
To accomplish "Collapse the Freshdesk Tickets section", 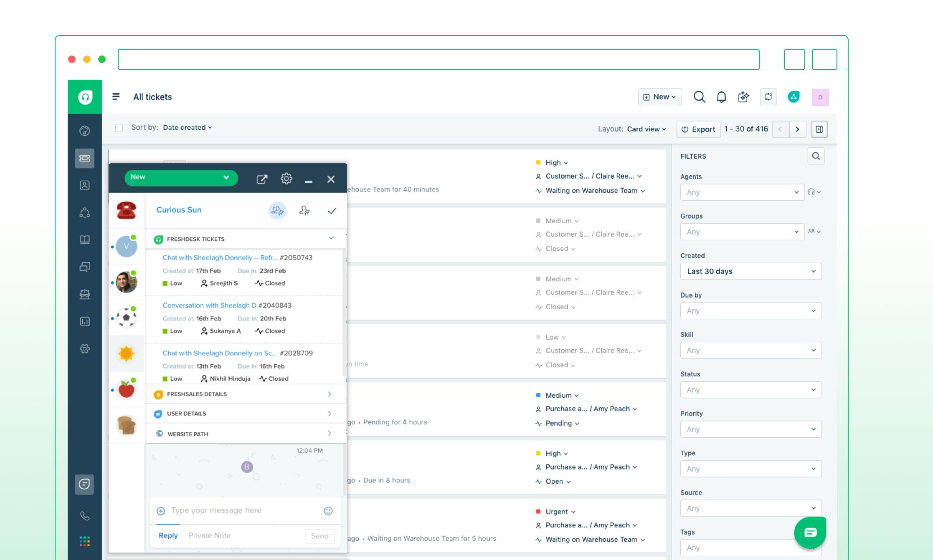I will [x=331, y=238].
